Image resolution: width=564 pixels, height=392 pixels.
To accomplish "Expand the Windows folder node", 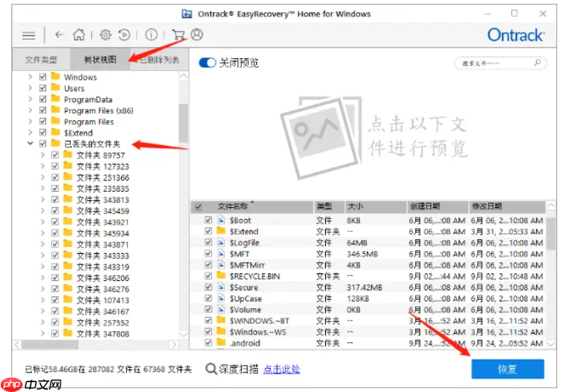I will coord(30,76).
